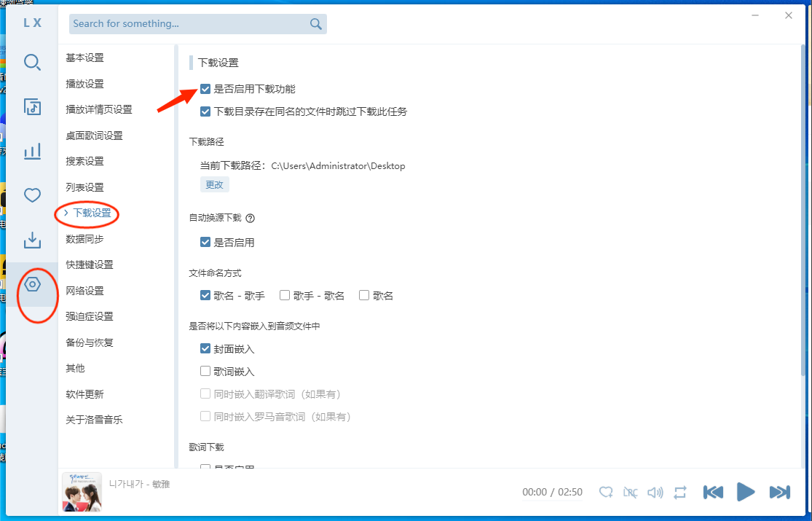Image resolution: width=812 pixels, height=521 pixels.
Task: Open the favorites heart sidebar icon
Action: point(32,195)
